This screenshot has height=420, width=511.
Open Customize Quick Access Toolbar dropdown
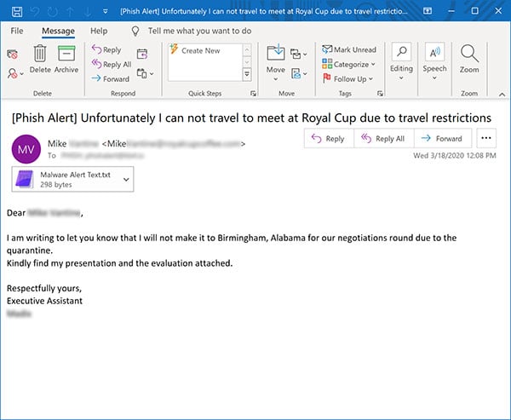[x=106, y=11]
